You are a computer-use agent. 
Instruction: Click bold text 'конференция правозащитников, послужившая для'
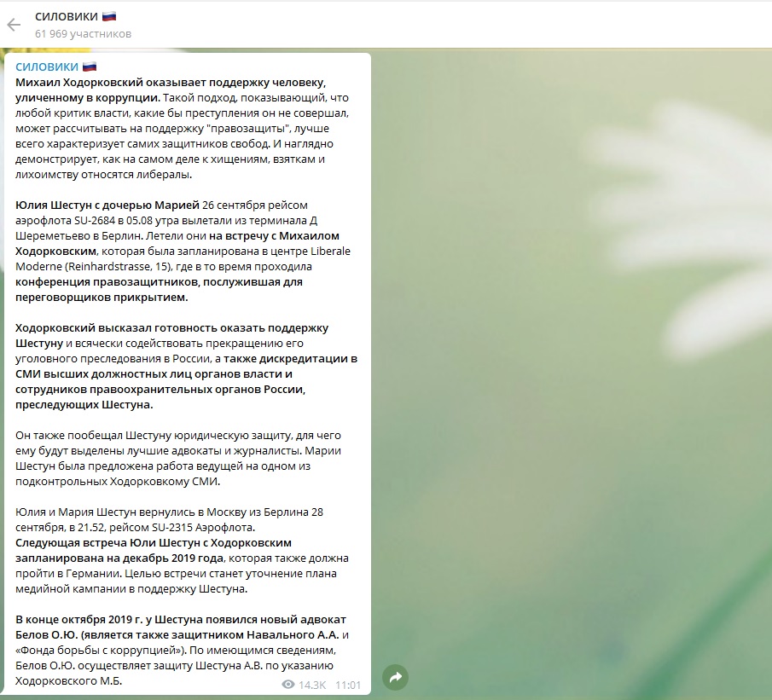coord(159,281)
